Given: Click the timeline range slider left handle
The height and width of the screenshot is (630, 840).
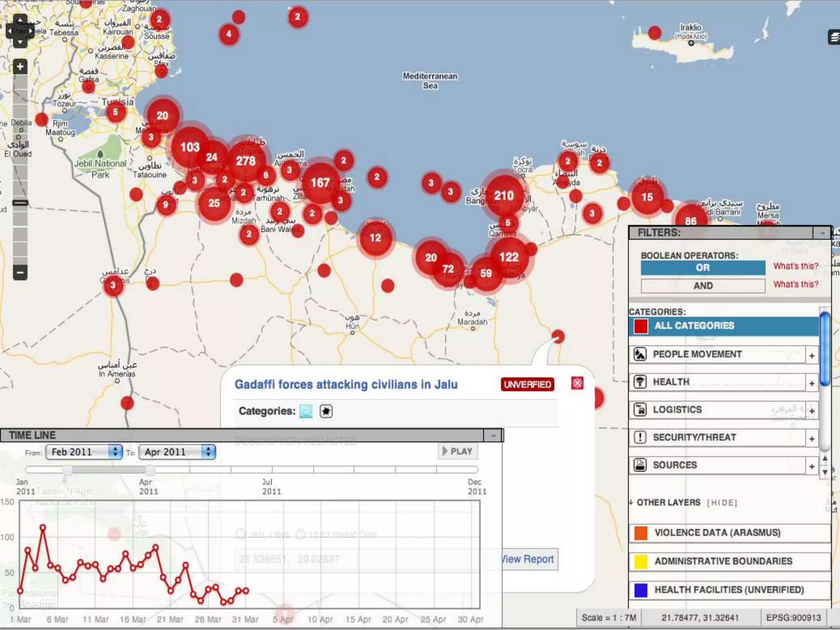Looking at the screenshot, I should pyautogui.click(x=68, y=470).
